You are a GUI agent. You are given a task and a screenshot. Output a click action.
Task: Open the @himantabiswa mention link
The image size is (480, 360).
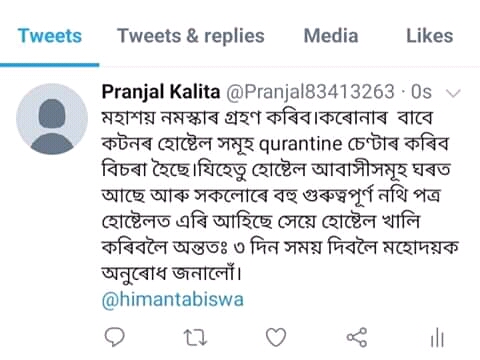[x=173, y=299]
